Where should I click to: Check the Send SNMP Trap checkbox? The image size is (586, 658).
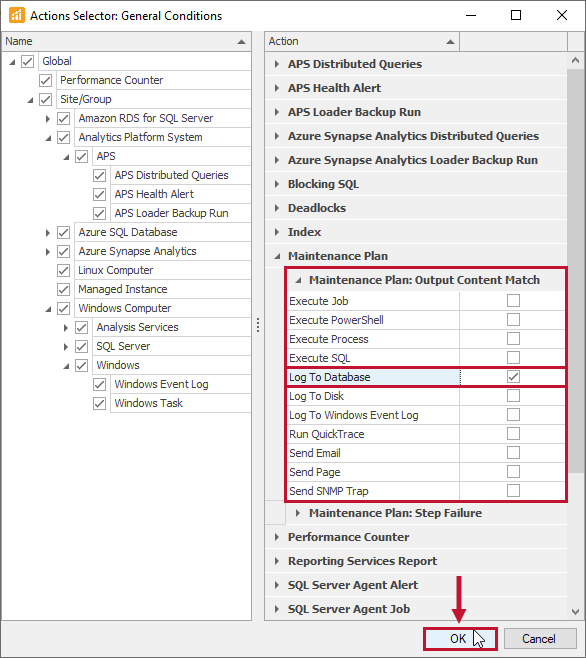513,491
